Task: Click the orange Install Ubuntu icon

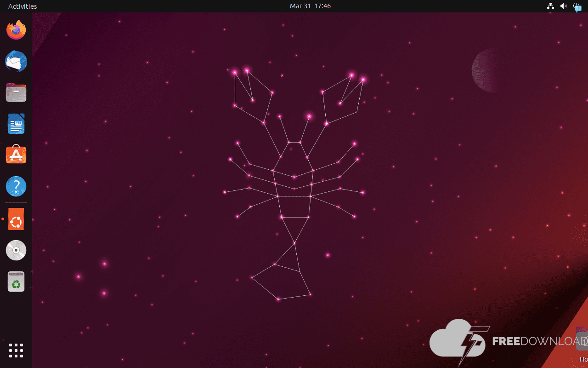Action: click(x=16, y=219)
